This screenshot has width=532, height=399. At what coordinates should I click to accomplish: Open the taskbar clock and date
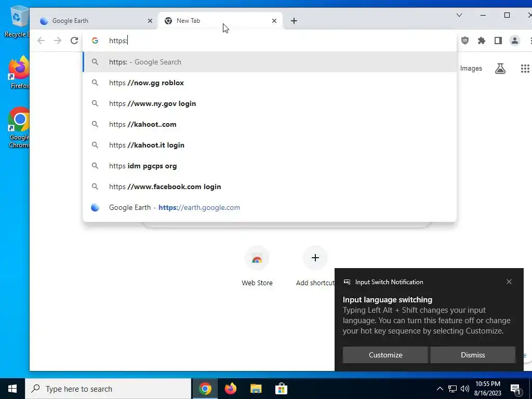[487, 389]
